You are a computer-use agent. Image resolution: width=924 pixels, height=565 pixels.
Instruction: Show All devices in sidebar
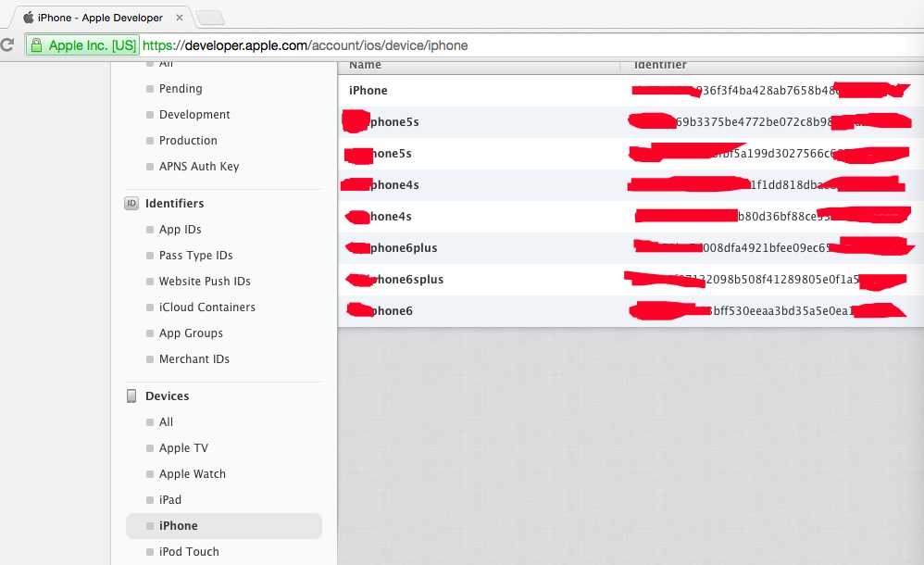pos(166,422)
